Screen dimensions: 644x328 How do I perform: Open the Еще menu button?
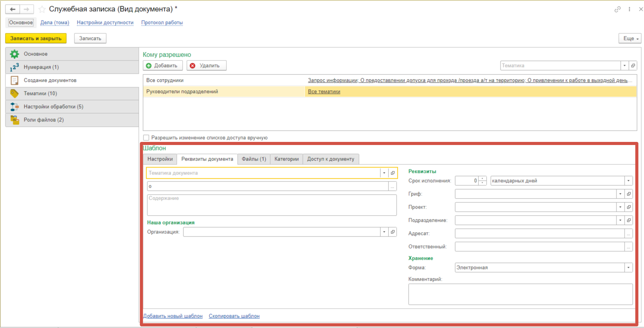[x=630, y=38]
